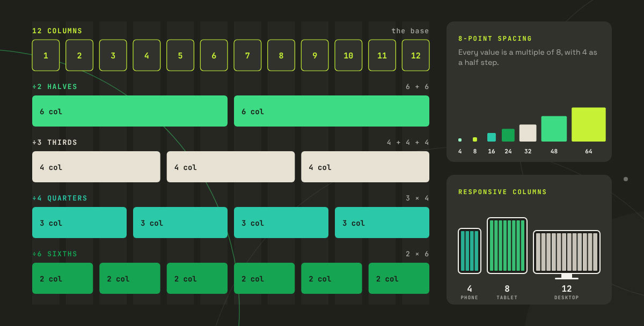Click the phone device icon with four columns
644x326 pixels.
pyautogui.click(x=470, y=251)
